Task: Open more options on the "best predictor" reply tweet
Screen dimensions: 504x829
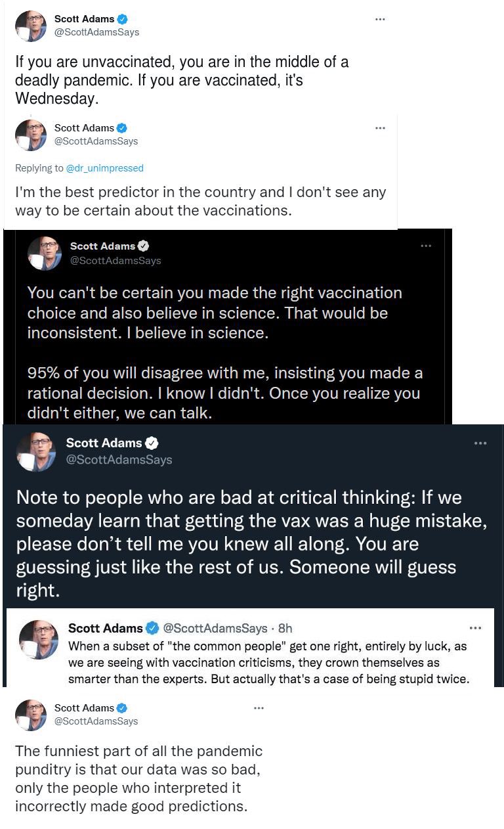Action: click(x=380, y=127)
